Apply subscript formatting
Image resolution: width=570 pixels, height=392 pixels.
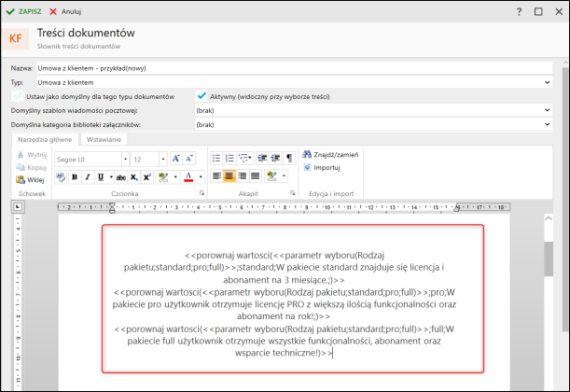coord(133,177)
